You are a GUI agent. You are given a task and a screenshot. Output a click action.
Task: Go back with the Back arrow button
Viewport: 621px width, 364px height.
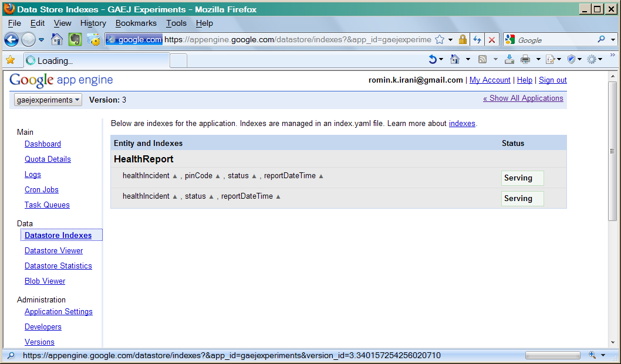(x=11, y=40)
